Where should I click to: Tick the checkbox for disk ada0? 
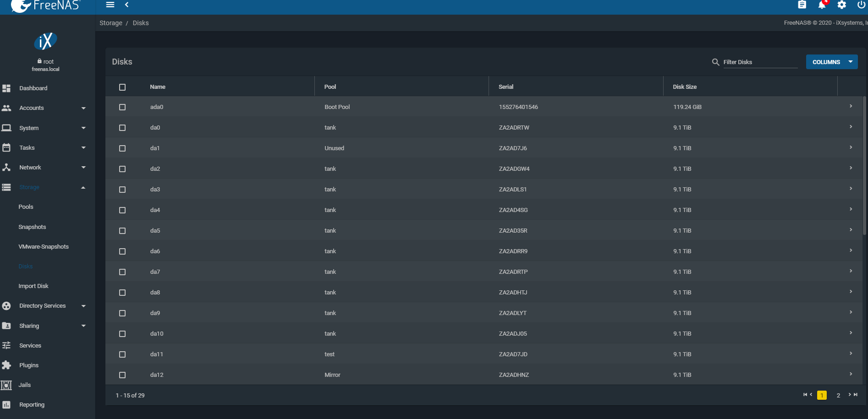tap(122, 107)
